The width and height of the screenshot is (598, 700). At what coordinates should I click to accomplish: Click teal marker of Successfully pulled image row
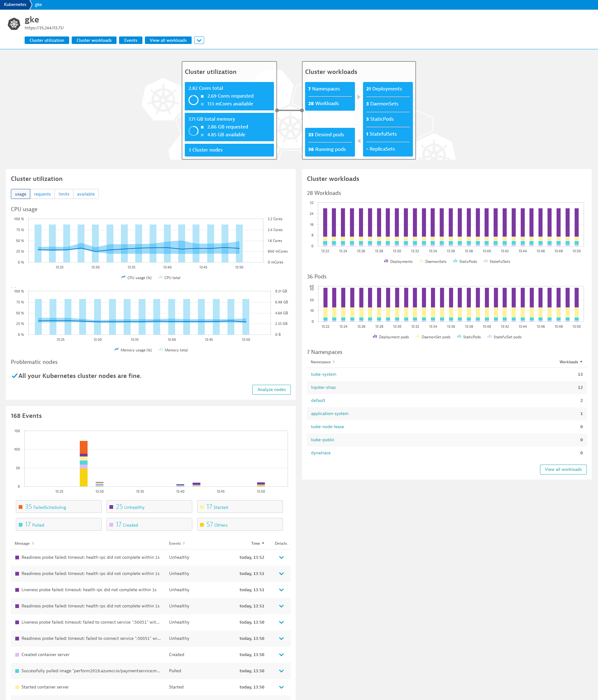point(17,671)
